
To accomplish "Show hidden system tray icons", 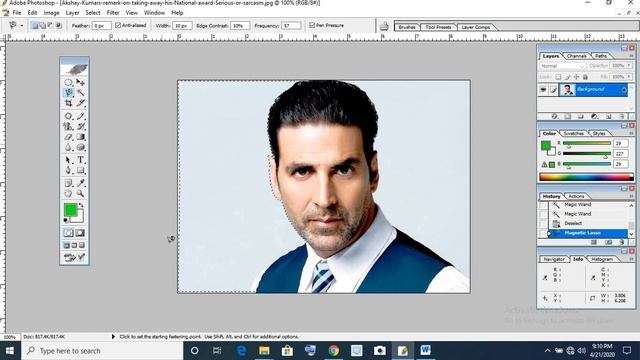I will click(x=547, y=351).
